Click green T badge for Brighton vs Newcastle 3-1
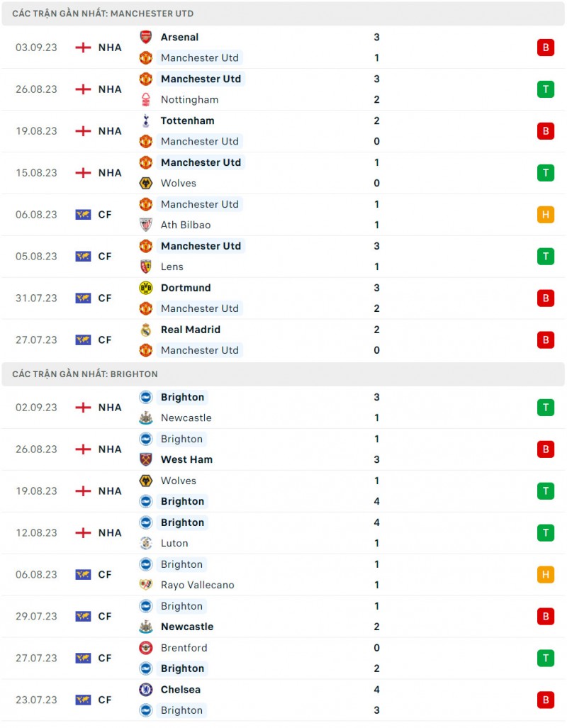Viewport: 567px width, 728px height. point(545,408)
